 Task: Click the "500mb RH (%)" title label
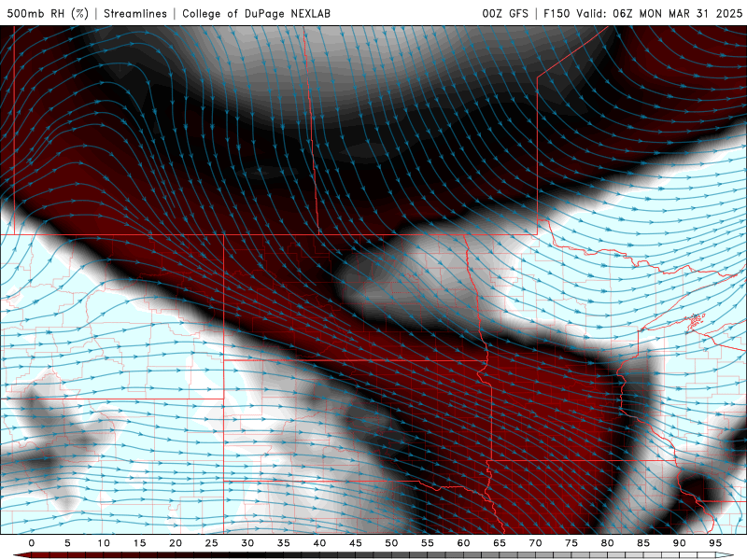coord(48,13)
